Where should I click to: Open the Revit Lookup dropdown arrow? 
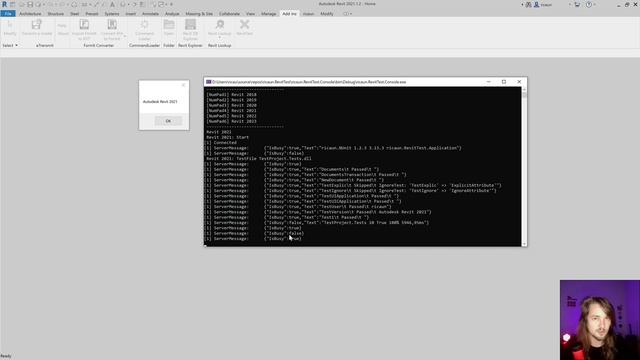[x=220, y=38]
